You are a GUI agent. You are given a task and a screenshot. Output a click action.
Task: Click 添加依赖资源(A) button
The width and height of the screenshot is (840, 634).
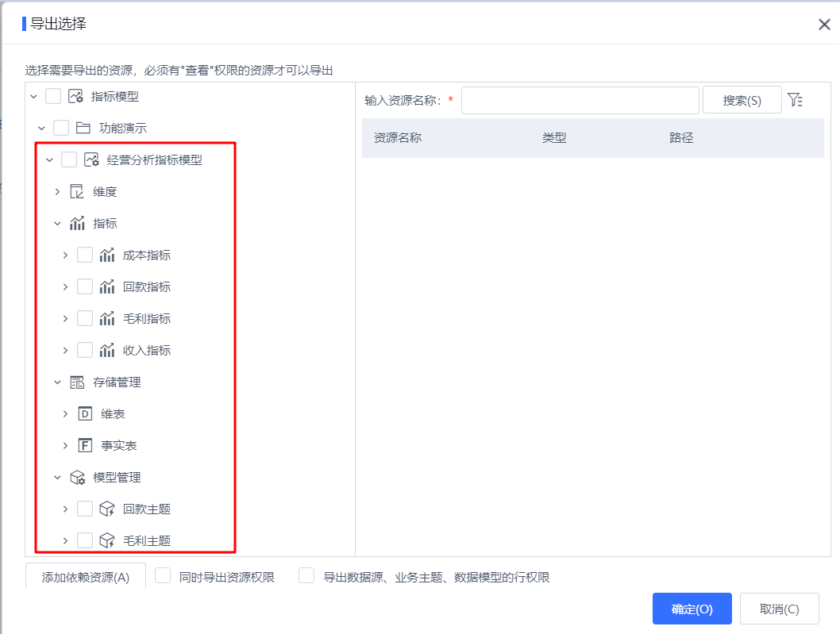click(x=86, y=576)
